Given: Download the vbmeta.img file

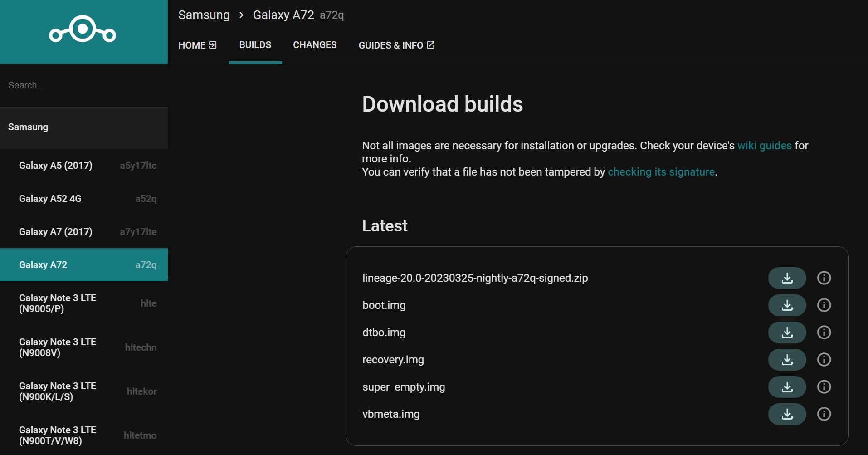Looking at the screenshot, I should [787, 414].
